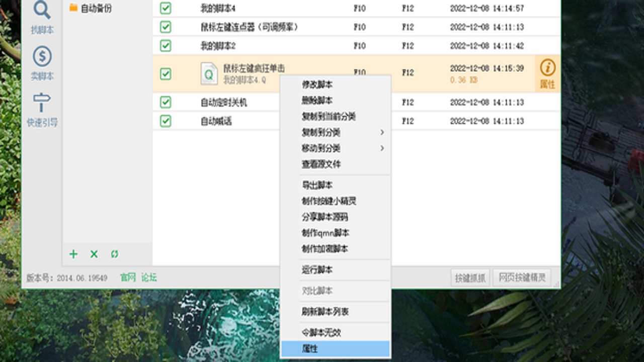Image resolution: width=644 pixels, height=362 pixels.
Task: Click the 按键抓抓 button
Action: pos(470,278)
